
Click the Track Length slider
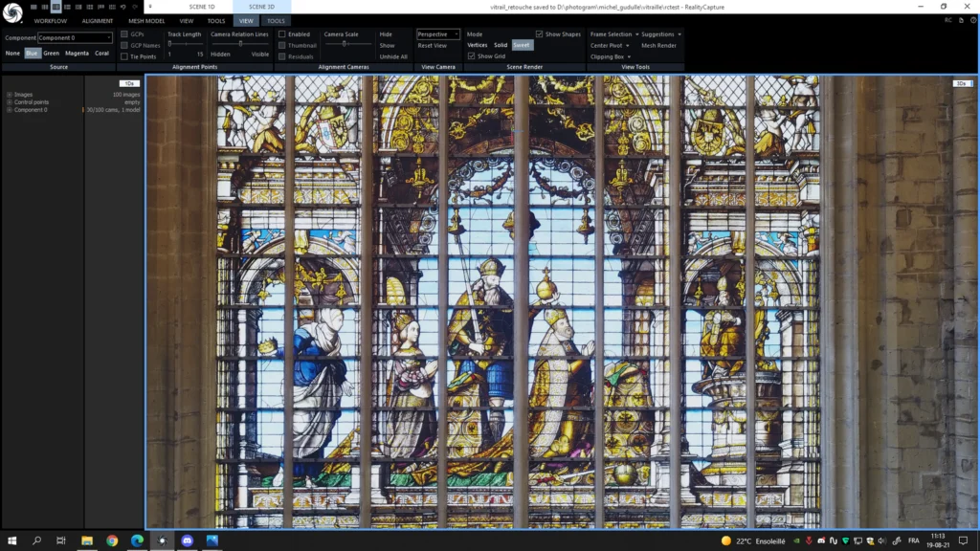tap(185, 44)
